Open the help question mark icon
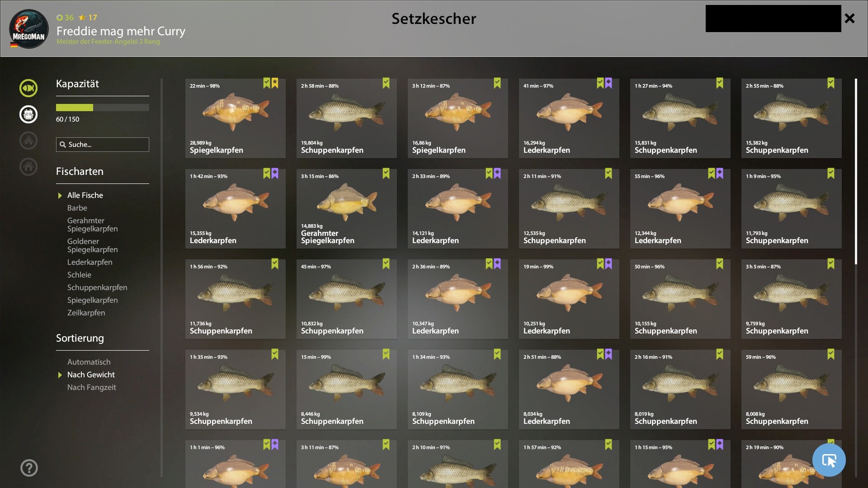 29,468
